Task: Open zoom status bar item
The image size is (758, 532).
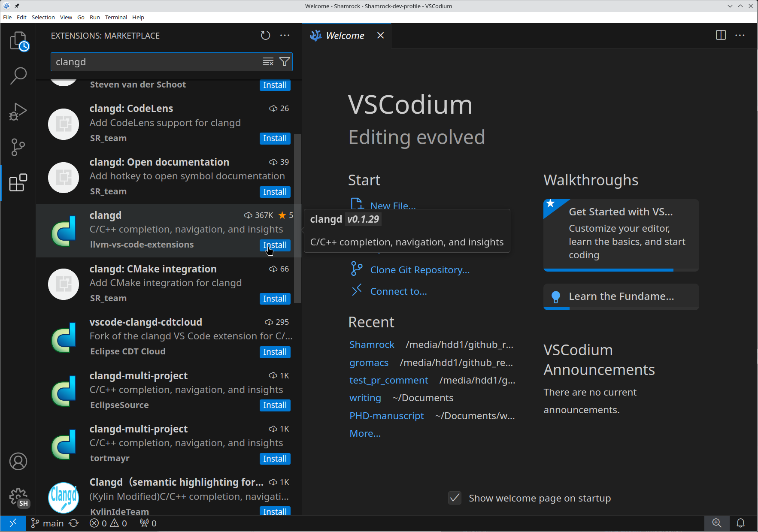Action: coord(717,523)
